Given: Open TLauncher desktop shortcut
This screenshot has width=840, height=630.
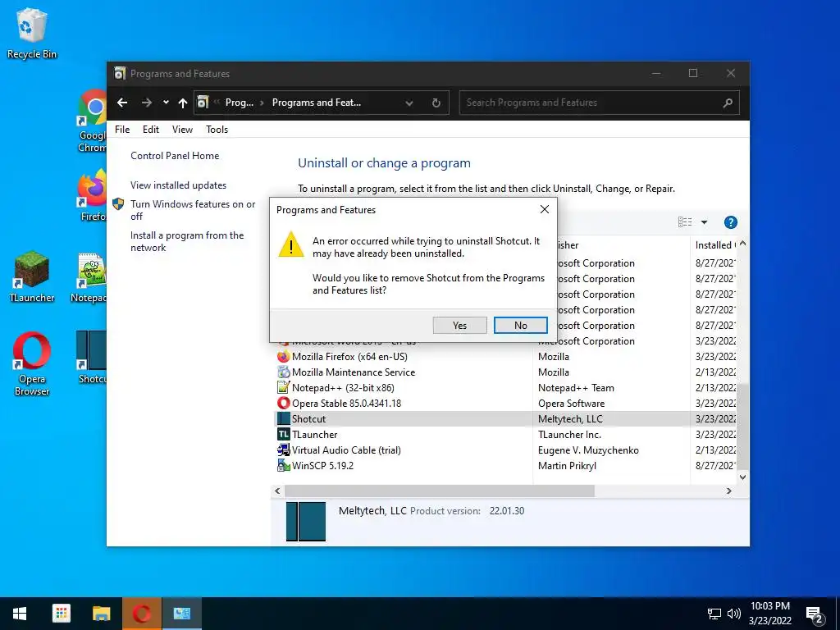Looking at the screenshot, I should [x=32, y=277].
